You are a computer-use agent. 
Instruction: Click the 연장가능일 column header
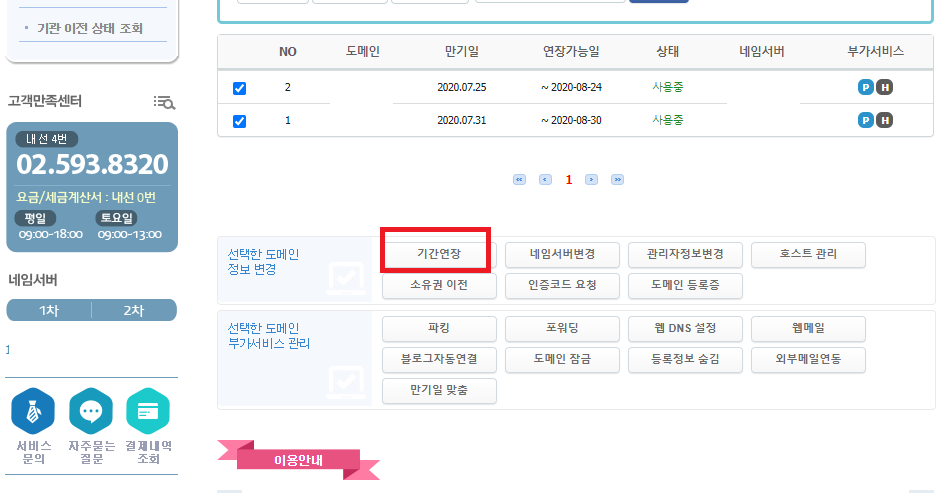(571, 51)
